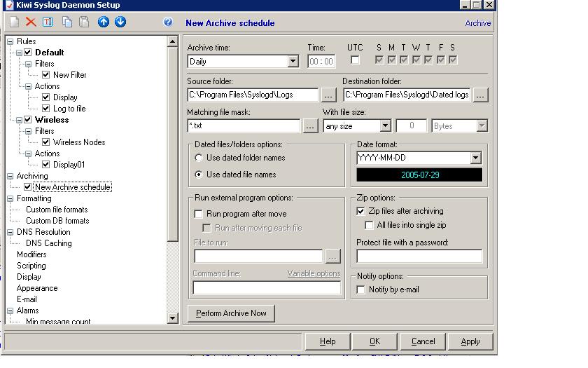Click the red X delete icon
Screen dimensions: 588x368
tap(31, 22)
